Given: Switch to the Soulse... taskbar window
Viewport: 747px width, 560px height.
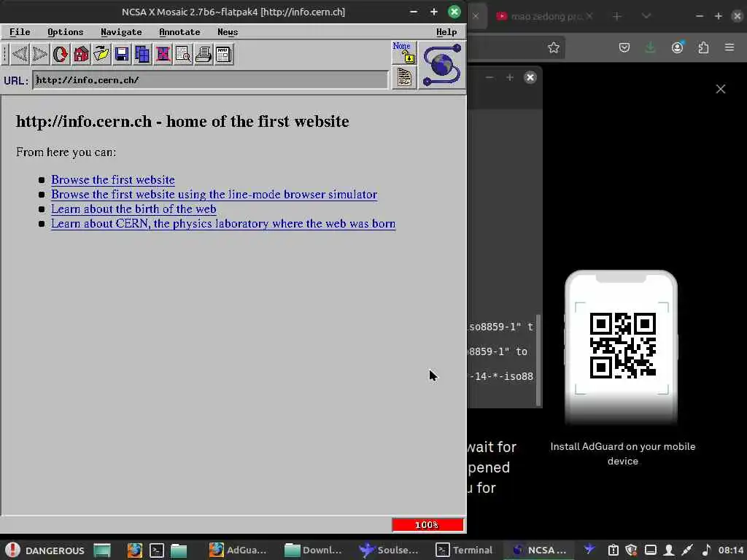Looking at the screenshot, I should click(389, 550).
